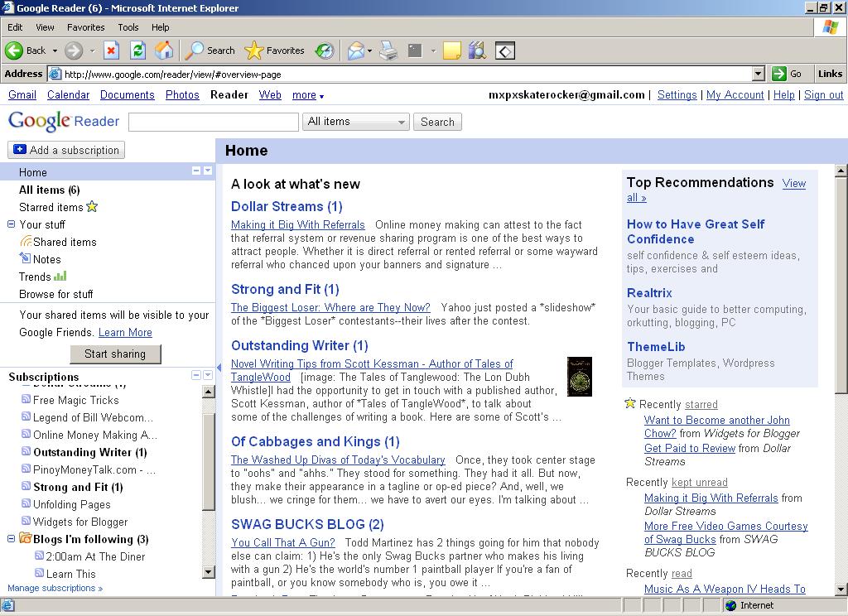This screenshot has width=848, height=616.
Task: Open the Back button history dropdown
Action: click(55, 51)
